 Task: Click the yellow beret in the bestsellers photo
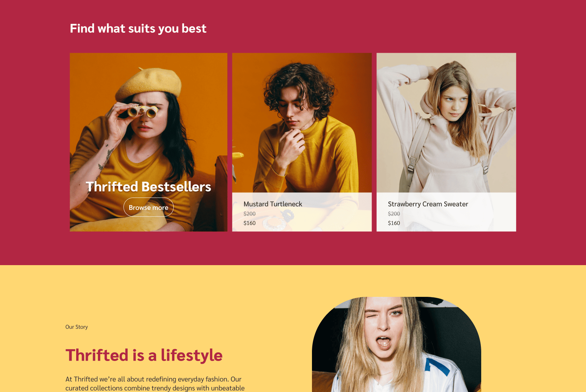pyautogui.click(x=149, y=83)
